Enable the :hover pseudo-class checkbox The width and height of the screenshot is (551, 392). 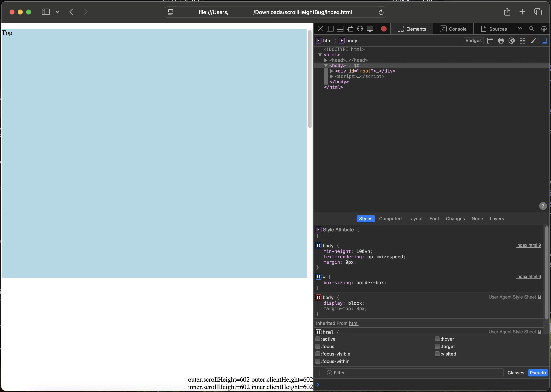pyautogui.click(x=437, y=339)
